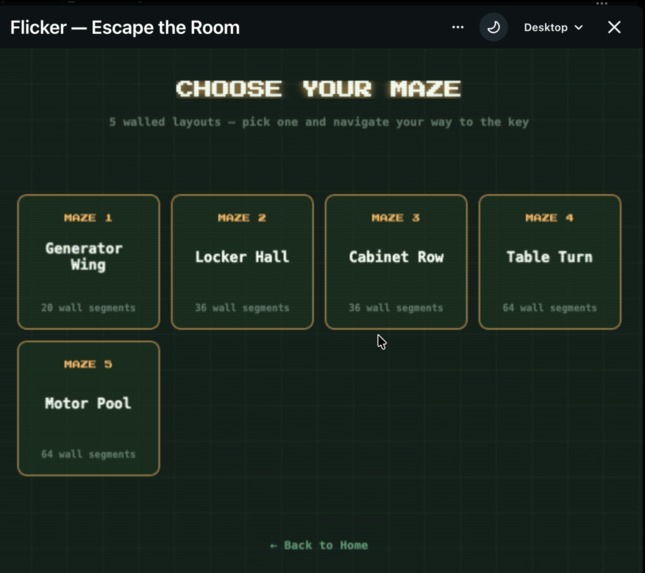Screen dimensions: 645x573
Task: Click the 'MAZE 5' label
Action: (88, 364)
